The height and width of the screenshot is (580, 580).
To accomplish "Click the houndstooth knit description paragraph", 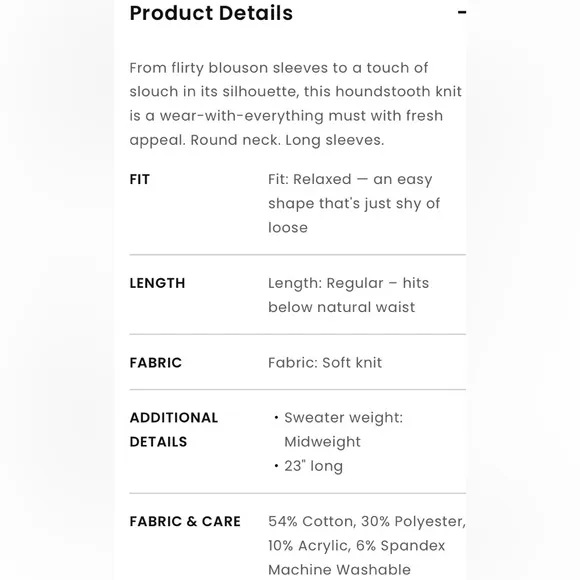I will 296,104.
